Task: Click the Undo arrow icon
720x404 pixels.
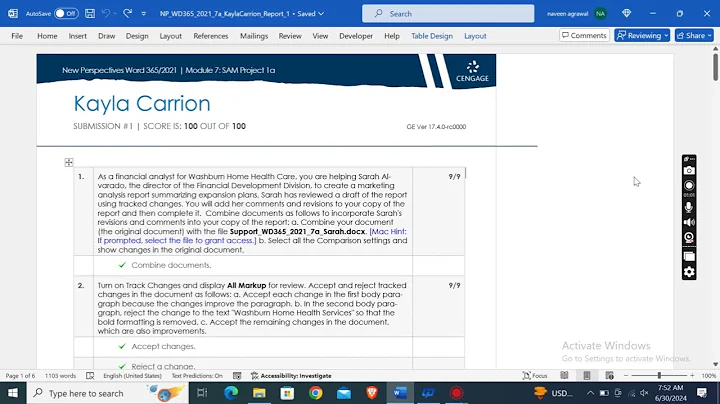Action: point(106,13)
